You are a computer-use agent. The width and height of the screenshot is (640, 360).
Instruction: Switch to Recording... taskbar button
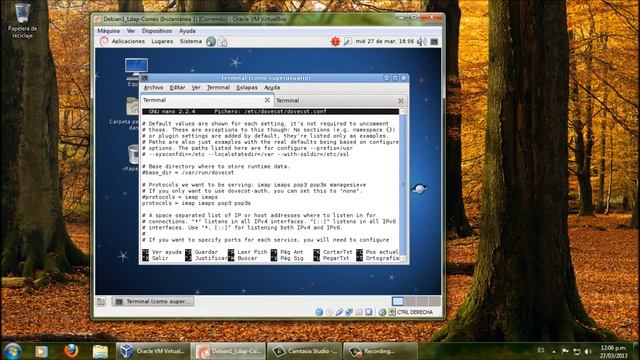[380, 351]
